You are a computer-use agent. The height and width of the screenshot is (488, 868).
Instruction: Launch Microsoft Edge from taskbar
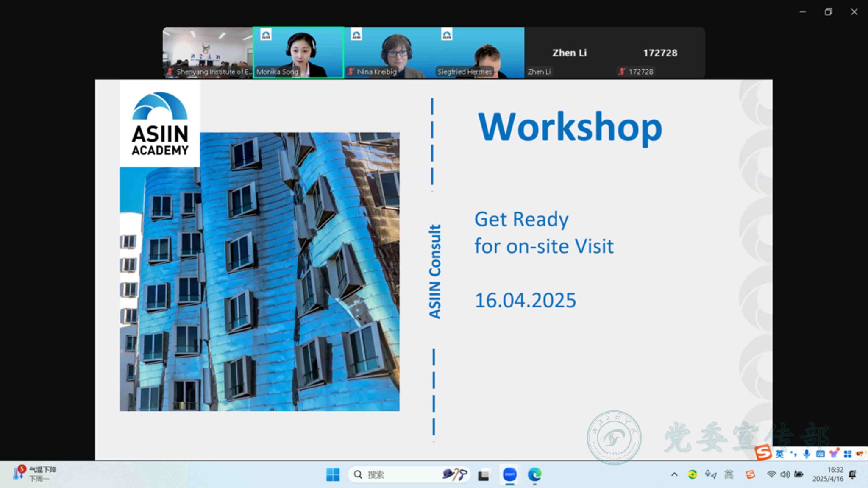(x=534, y=474)
